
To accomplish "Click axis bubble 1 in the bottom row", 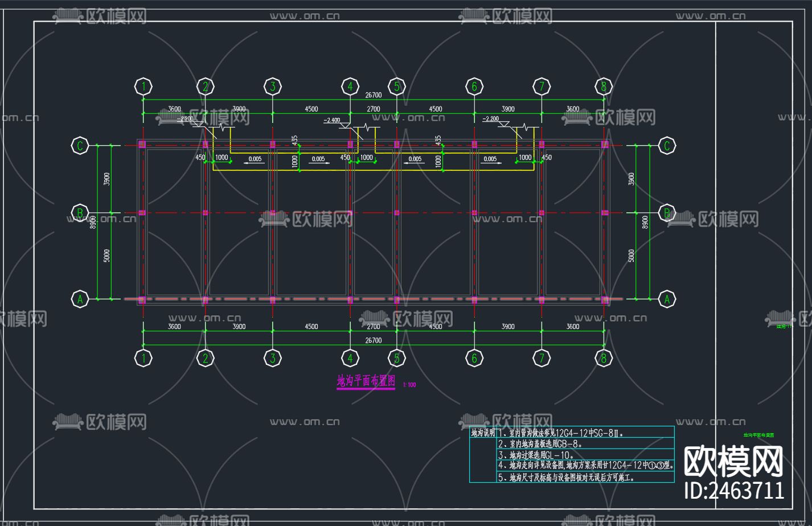I will [x=143, y=358].
